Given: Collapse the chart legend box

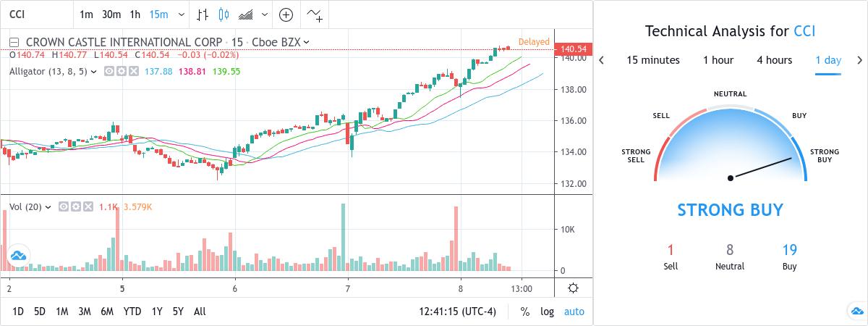Looking at the screenshot, I should pos(13,42).
